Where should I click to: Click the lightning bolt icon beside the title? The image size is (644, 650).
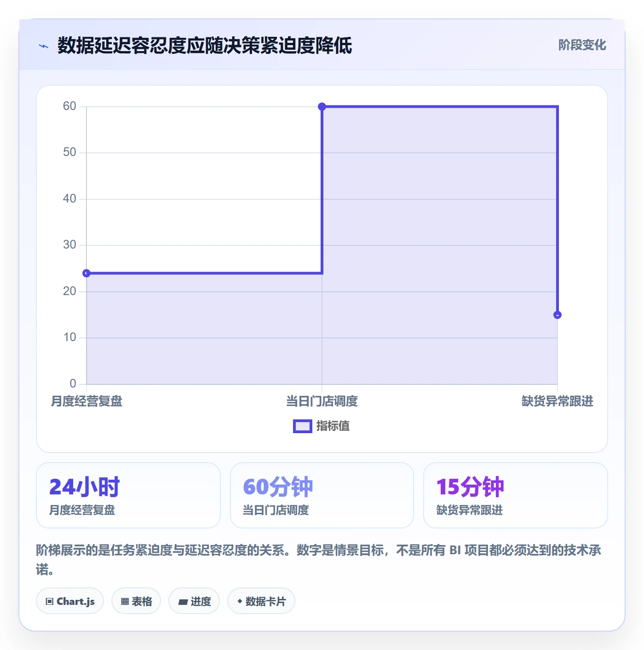[44, 46]
